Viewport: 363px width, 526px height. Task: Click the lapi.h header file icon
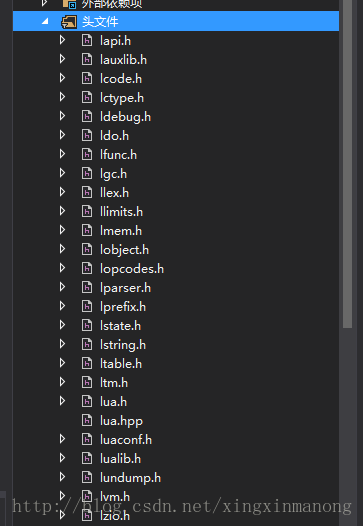(87, 41)
